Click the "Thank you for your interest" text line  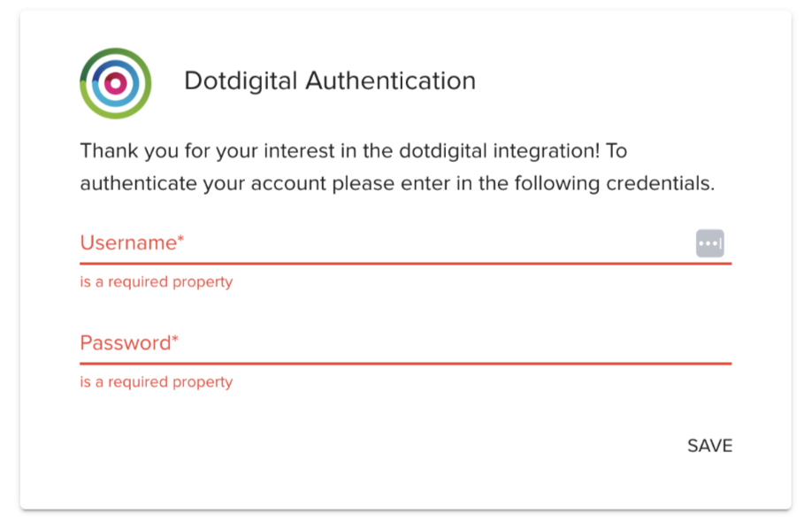click(353, 151)
